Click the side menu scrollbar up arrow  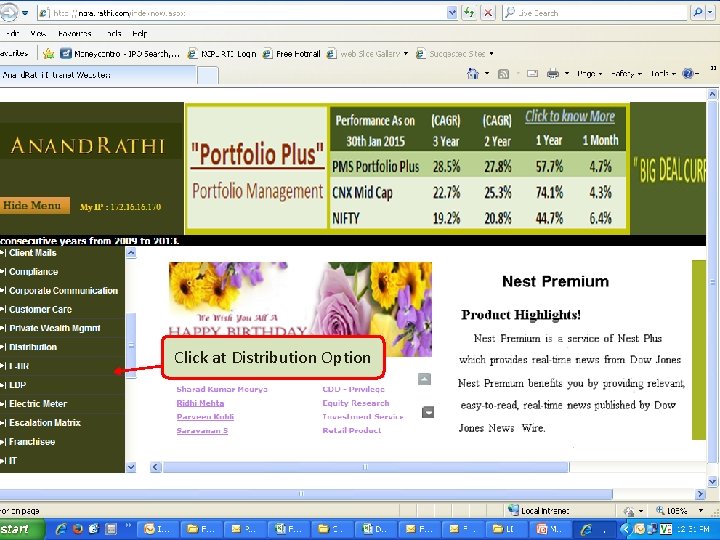pos(131,253)
